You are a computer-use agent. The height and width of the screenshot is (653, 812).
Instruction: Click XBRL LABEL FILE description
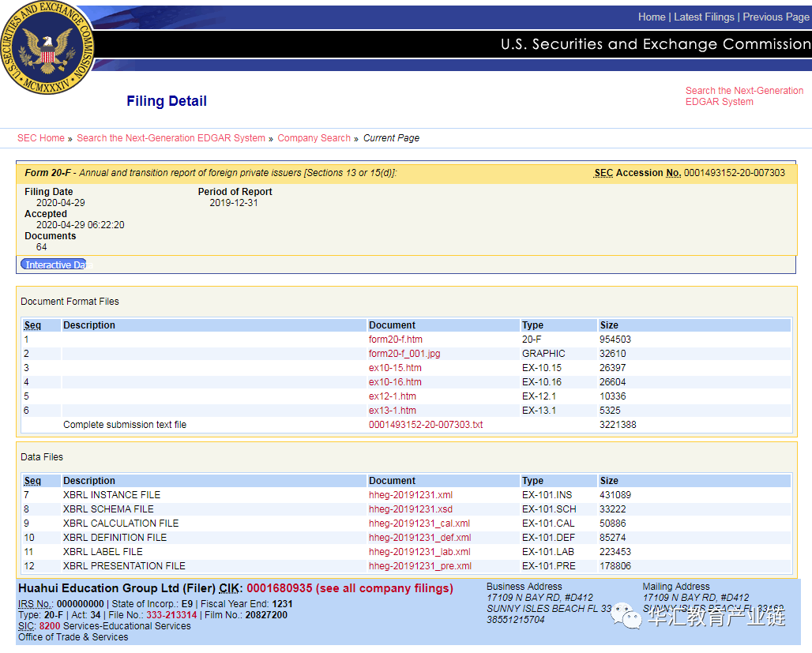tap(103, 552)
